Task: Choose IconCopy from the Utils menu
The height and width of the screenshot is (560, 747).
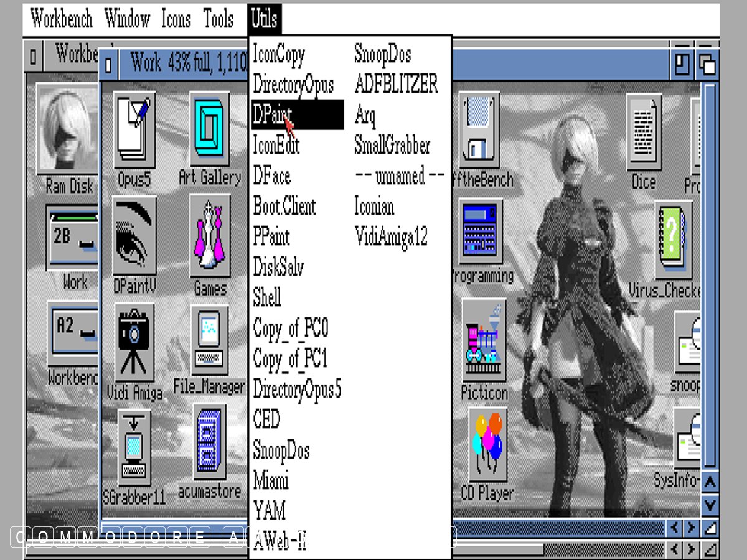Action: tap(278, 54)
